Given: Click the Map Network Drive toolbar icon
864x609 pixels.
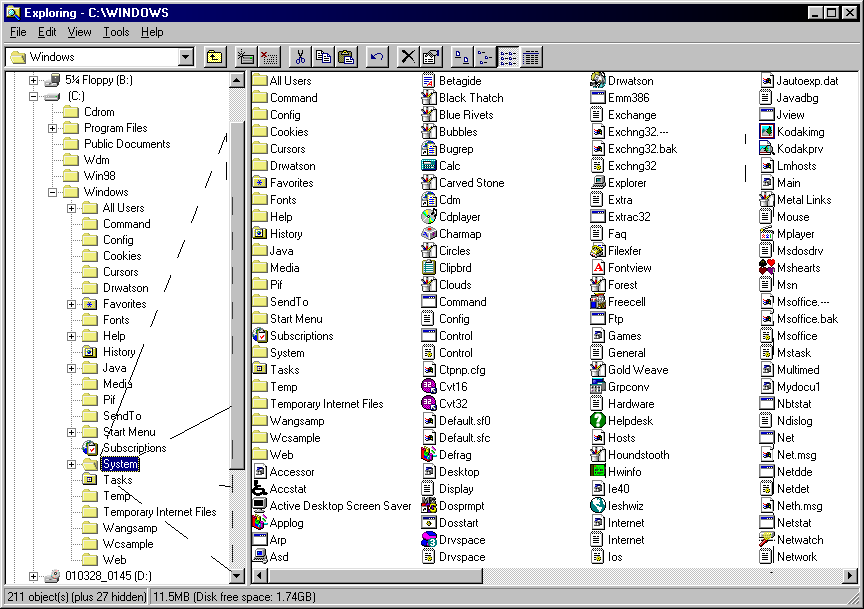Looking at the screenshot, I should (x=246, y=57).
